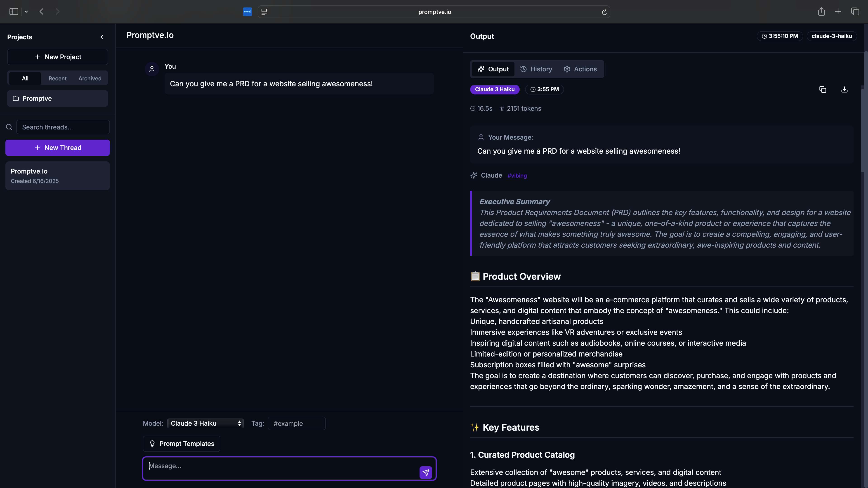Click the New Thread button
Viewport: 868px width, 488px height.
pyautogui.click(x=58, y=148)
